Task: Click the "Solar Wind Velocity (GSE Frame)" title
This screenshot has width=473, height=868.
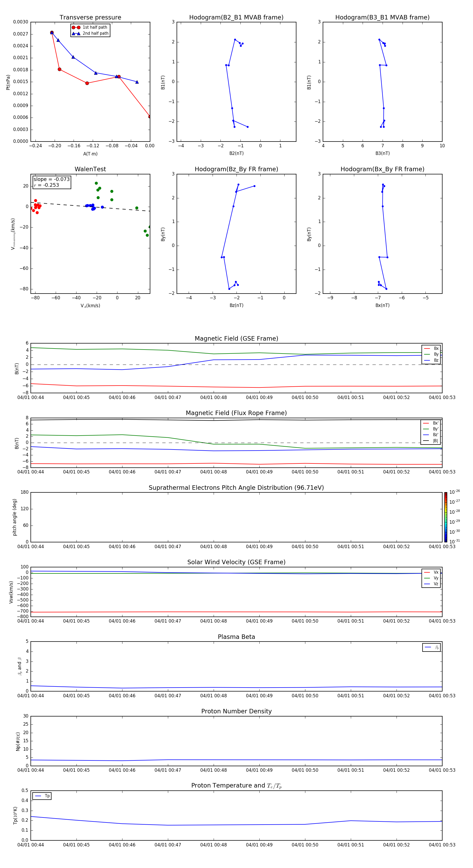Action: click(x=236, y=562)
